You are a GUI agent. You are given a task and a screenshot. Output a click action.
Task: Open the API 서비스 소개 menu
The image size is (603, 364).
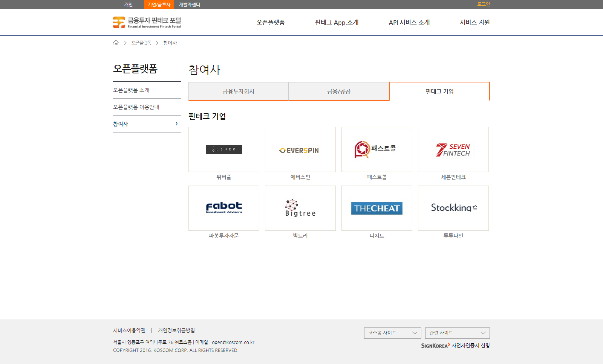(x=409, y=23)
